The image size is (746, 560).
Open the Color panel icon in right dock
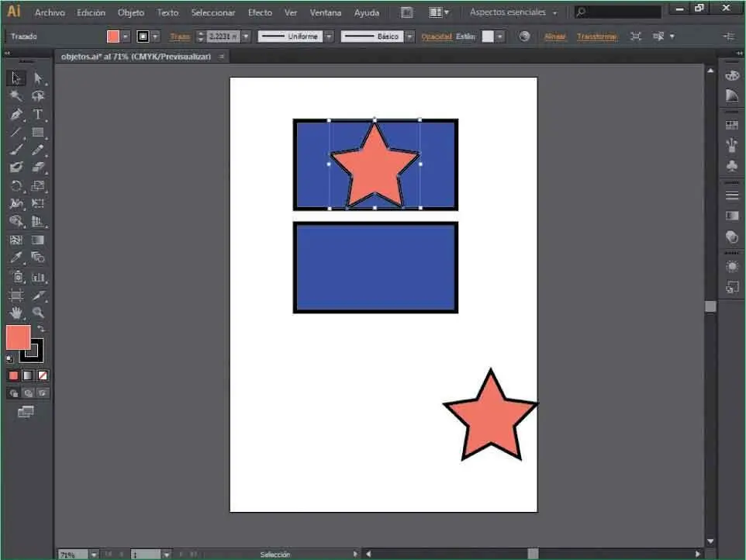(732, 76)
